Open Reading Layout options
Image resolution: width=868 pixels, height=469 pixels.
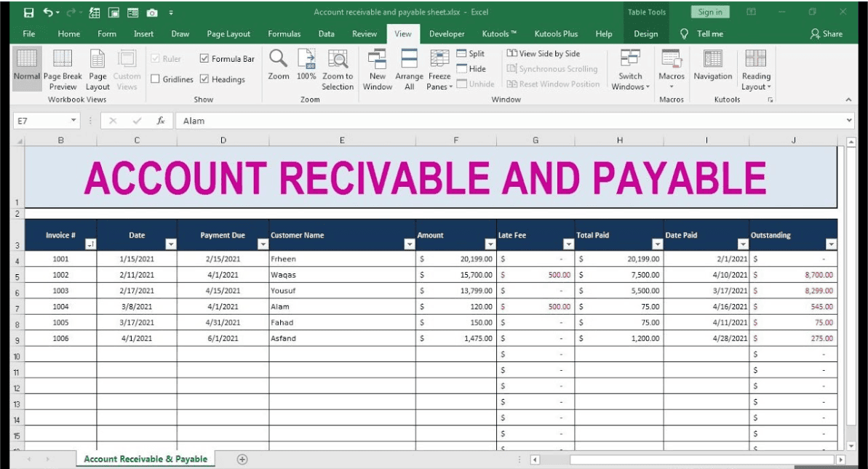(756, 70)
